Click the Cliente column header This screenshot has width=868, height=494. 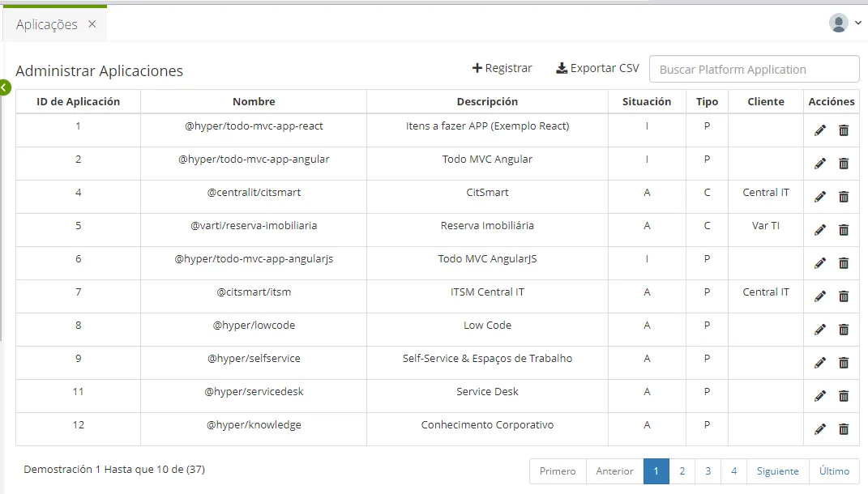766,102
